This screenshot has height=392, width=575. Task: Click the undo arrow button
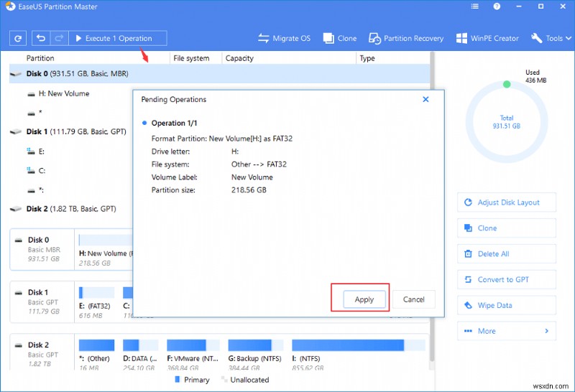pyautogui.click(x=41, y=38)
